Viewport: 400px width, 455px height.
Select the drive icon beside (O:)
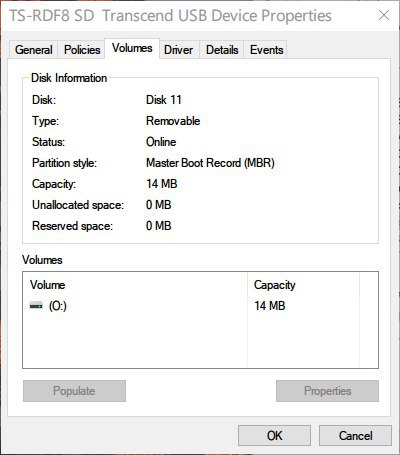[x=36, y=305]
